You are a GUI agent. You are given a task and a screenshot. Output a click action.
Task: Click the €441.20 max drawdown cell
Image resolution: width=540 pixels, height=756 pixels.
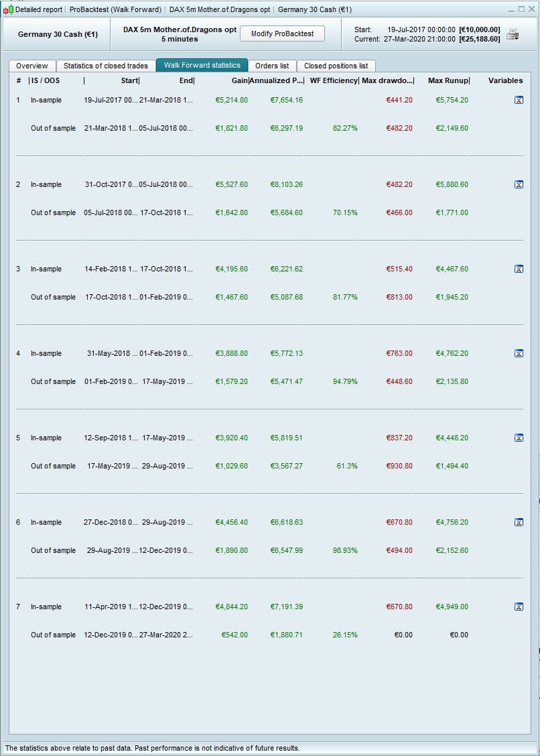click(399, 101)
